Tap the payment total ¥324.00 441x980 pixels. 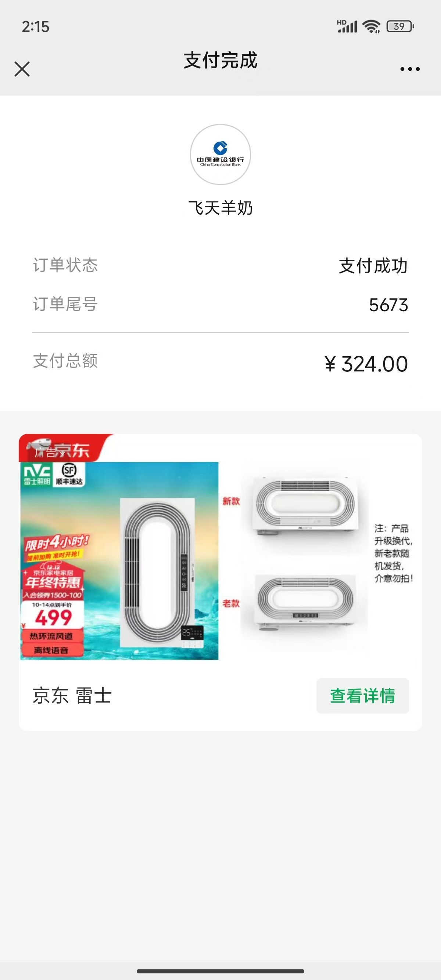click(366, 364)
